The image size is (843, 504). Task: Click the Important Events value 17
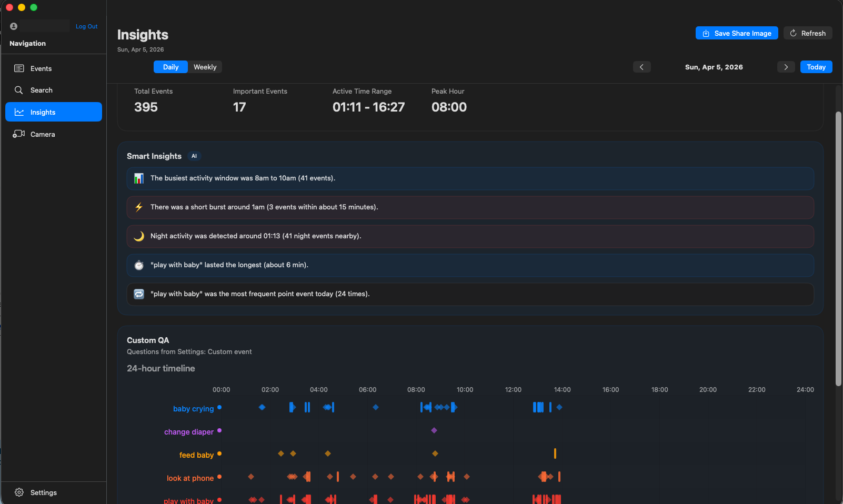[x=239, y=107]
